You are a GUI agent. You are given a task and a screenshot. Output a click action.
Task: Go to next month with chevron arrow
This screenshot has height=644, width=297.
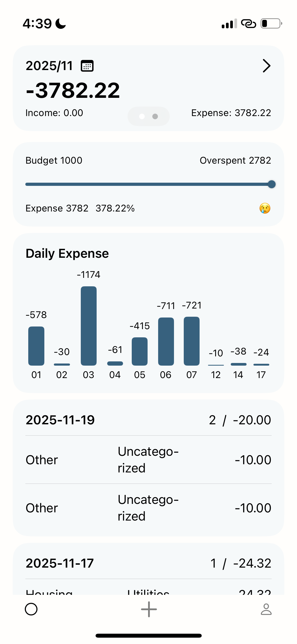click(267, 66)
